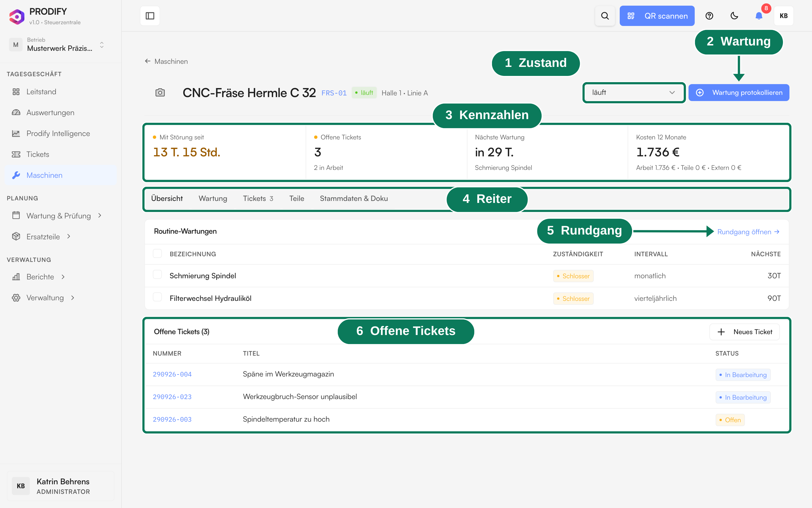Click the Kosten 12 Monate card
This screenshot has height=508, width=812.
click(x=708, y=152)
